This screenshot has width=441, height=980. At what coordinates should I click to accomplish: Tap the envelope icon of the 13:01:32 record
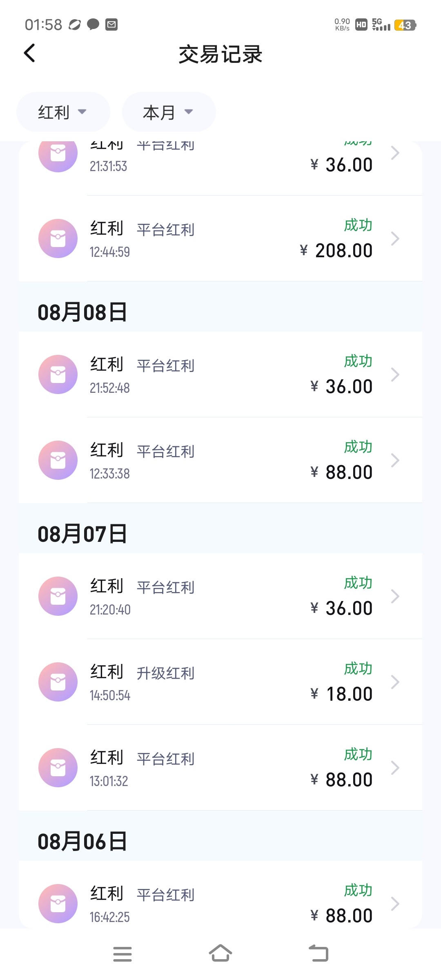coord(58,768)
